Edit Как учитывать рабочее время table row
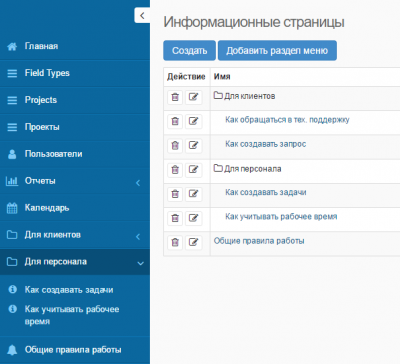 194,218
